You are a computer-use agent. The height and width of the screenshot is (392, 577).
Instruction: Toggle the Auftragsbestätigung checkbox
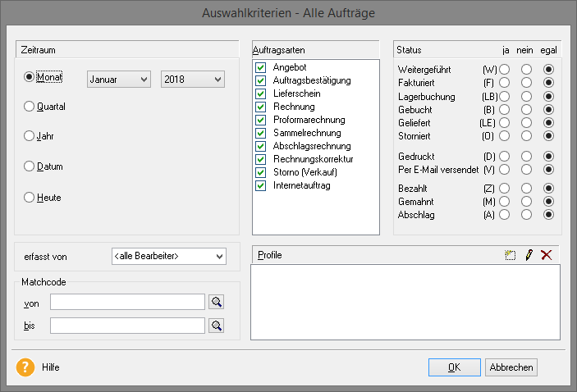click(x=260, y=80)
